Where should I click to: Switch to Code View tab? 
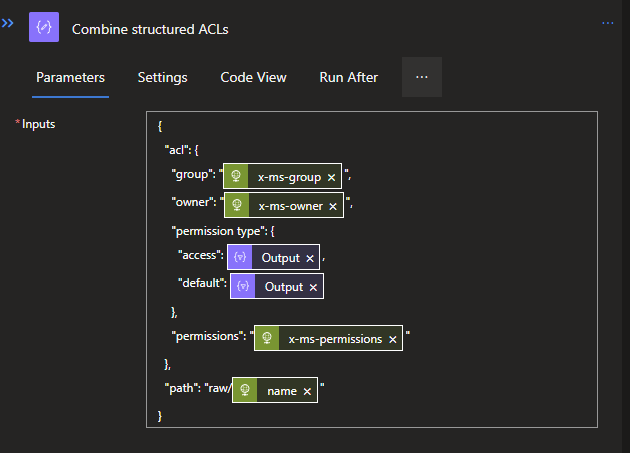[253, 77]
